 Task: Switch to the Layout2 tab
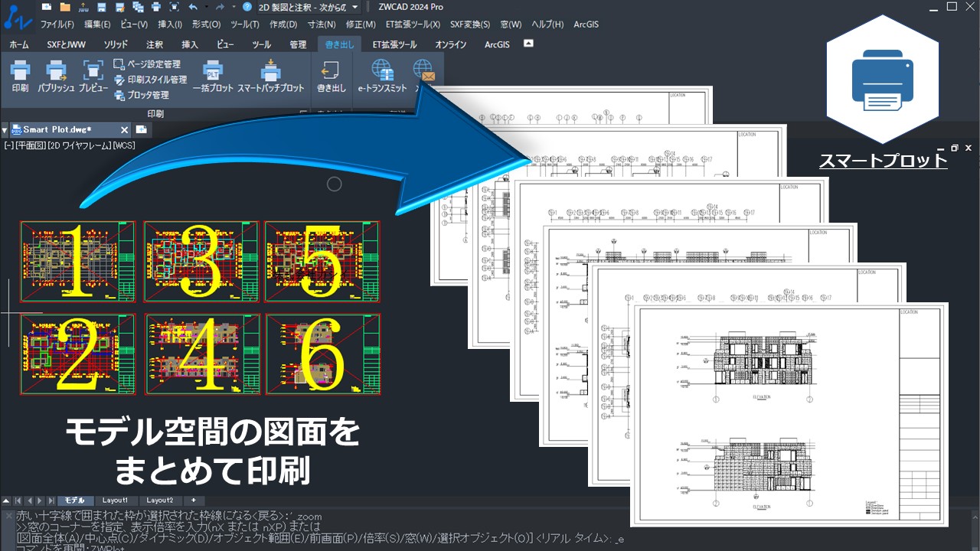[160, 500]
